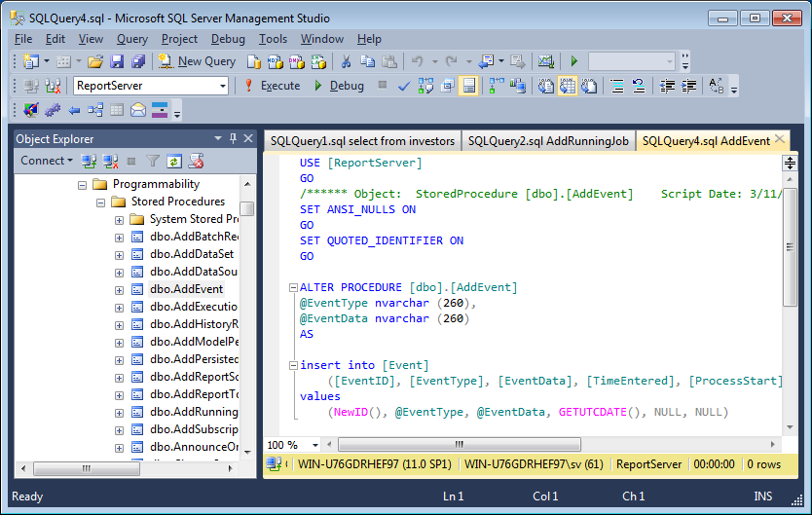Open the Tools menu

pyautogui.click(x=273, y=39)
